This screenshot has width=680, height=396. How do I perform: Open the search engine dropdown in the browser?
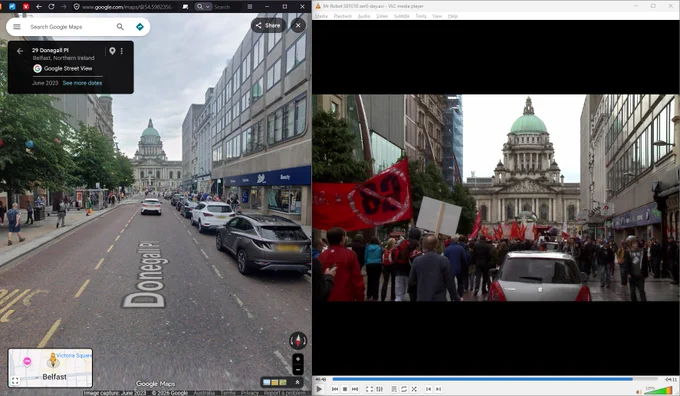(203, 7)
